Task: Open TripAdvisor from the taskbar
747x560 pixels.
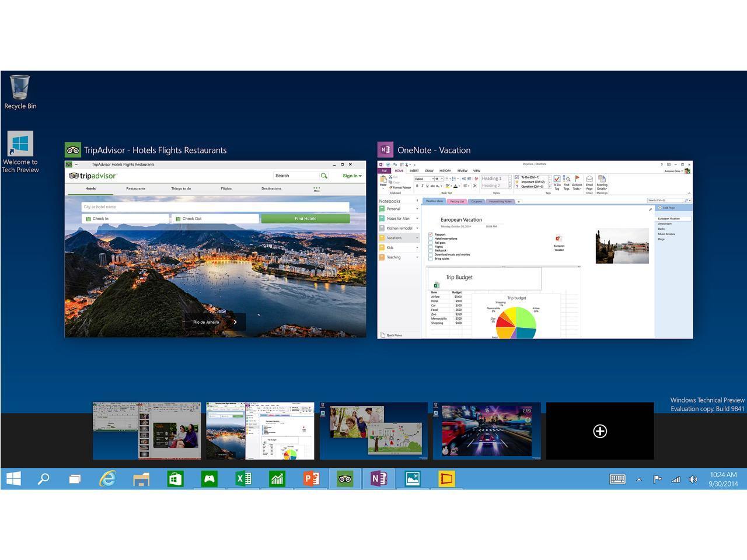Action: point(344,479)
